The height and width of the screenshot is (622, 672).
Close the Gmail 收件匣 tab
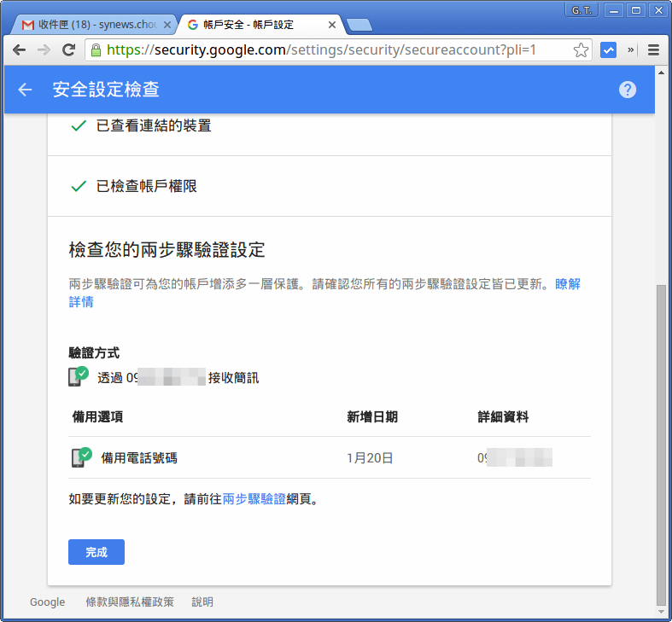(167, 25)
